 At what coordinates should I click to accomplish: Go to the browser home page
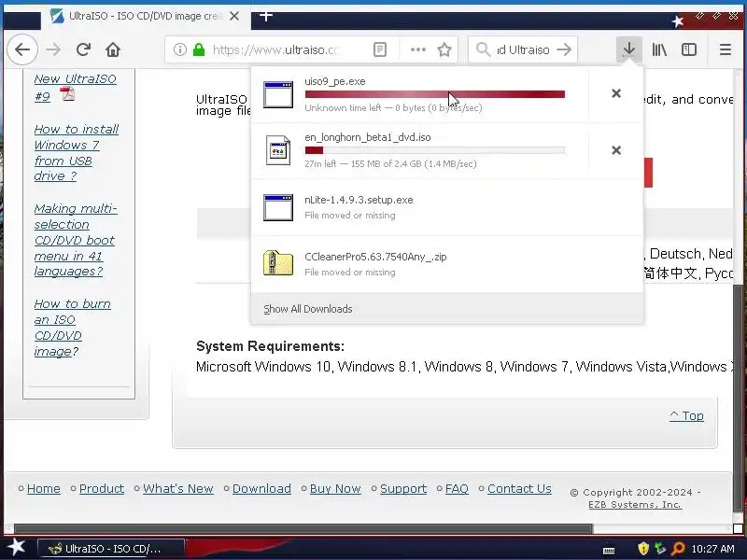point(113,49)
